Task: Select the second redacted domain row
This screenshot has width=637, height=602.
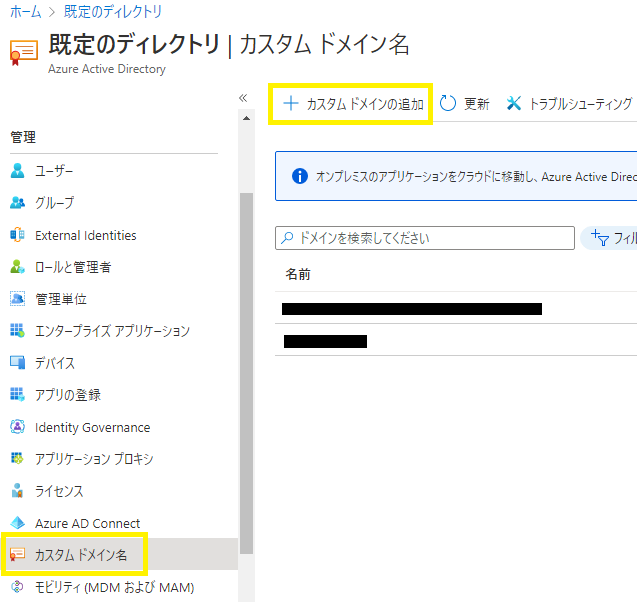Action: click(456, 340)
